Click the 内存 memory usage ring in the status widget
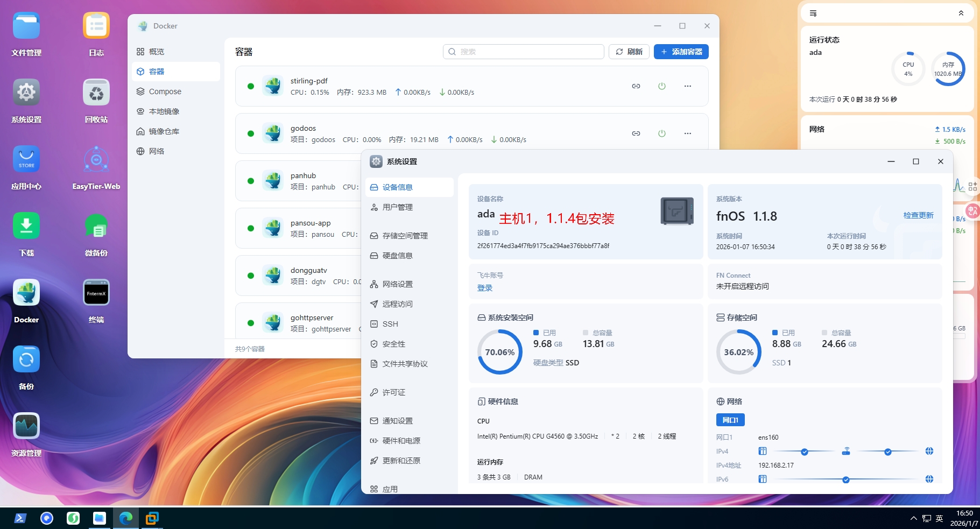 pos(948,69)
